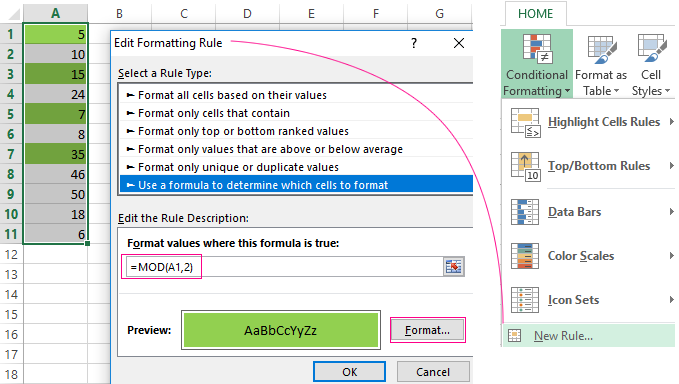
Task: Select Highlight Cells Rules menu item
Action: pyautogui.click(x=589, y=123)
